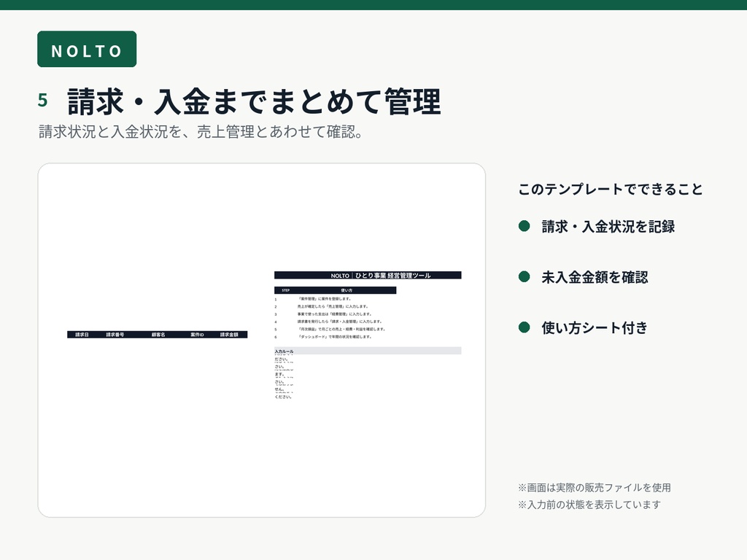The width and height of the screenshot is (747, 560).
Task: Click the 案件ID column header
Action: (197, 335)
